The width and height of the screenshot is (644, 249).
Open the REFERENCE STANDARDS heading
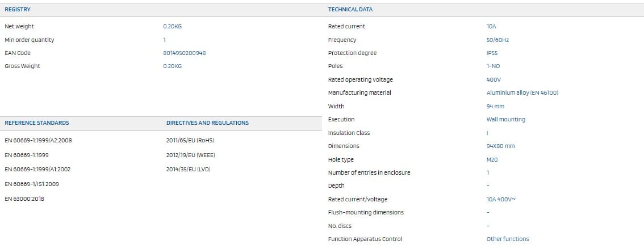(37, 123)
